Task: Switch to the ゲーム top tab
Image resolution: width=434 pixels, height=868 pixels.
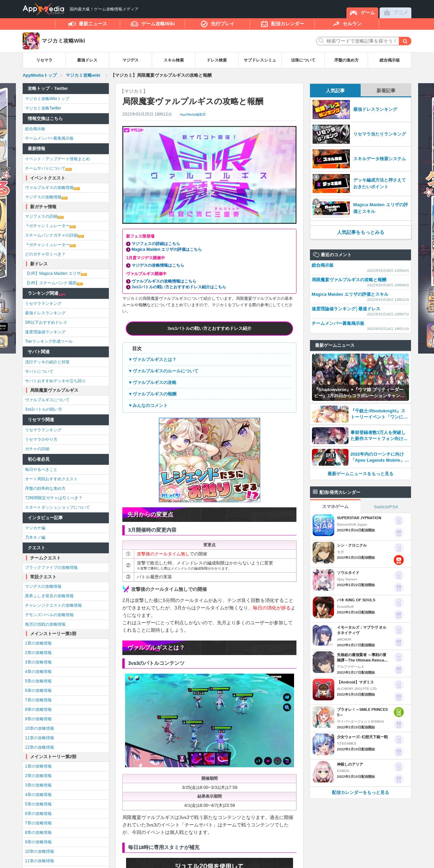Action: point(362,13)
